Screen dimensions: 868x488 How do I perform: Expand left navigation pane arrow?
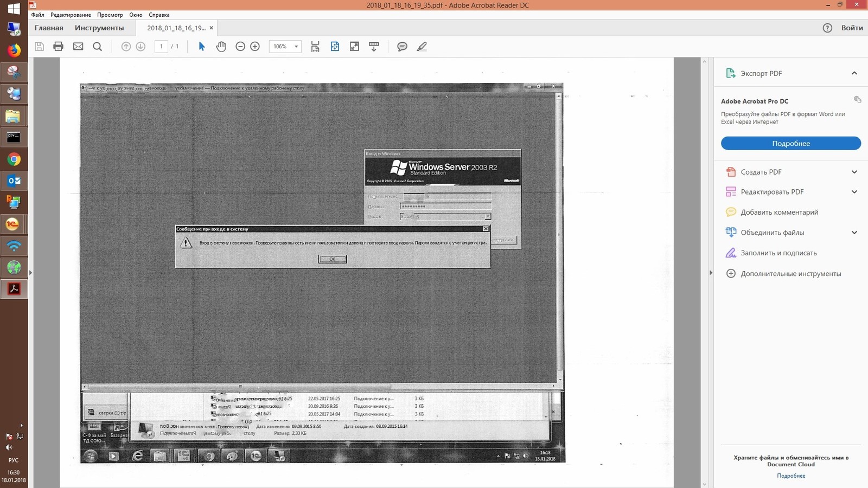coord(30,273)
